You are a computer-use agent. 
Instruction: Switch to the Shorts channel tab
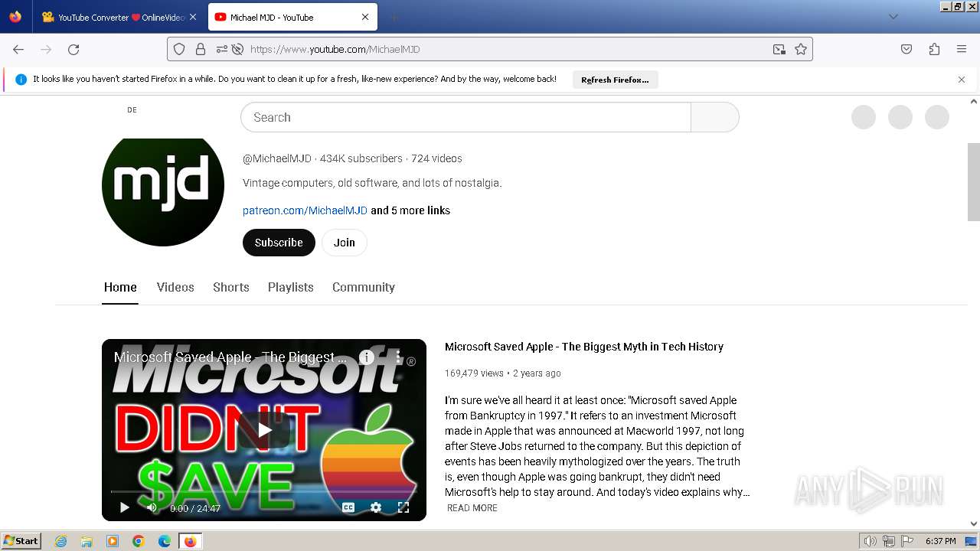tap(231, 287)
